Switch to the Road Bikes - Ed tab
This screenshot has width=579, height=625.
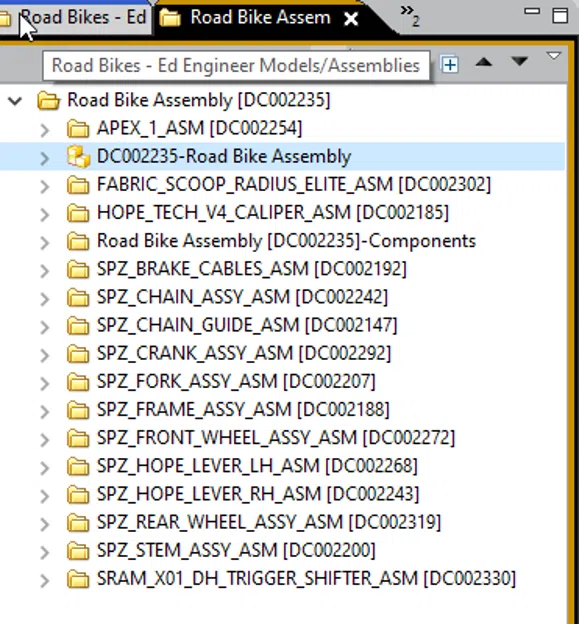coord(75,18)
